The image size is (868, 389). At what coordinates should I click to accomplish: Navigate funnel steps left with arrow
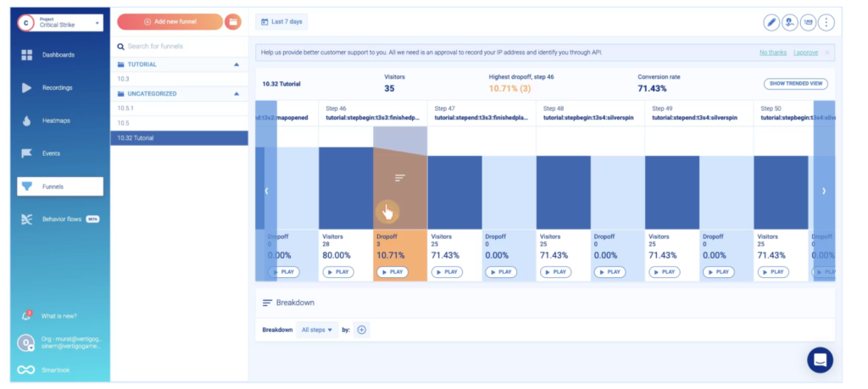[x=266, y=191]
